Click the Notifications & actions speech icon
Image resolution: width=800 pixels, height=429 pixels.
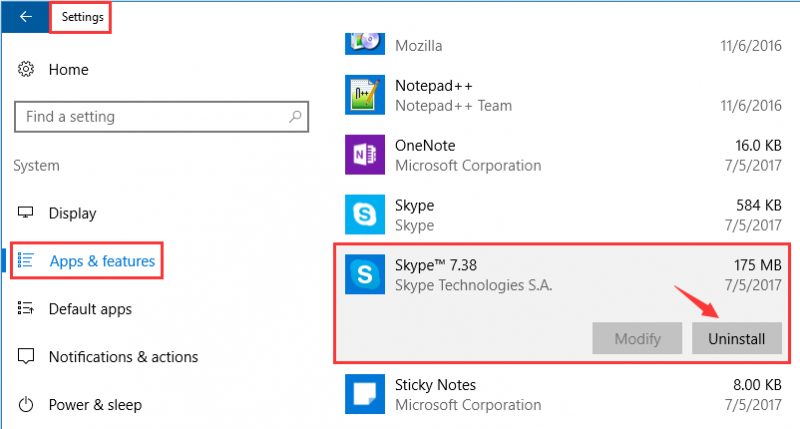click(x=26, y=356)
